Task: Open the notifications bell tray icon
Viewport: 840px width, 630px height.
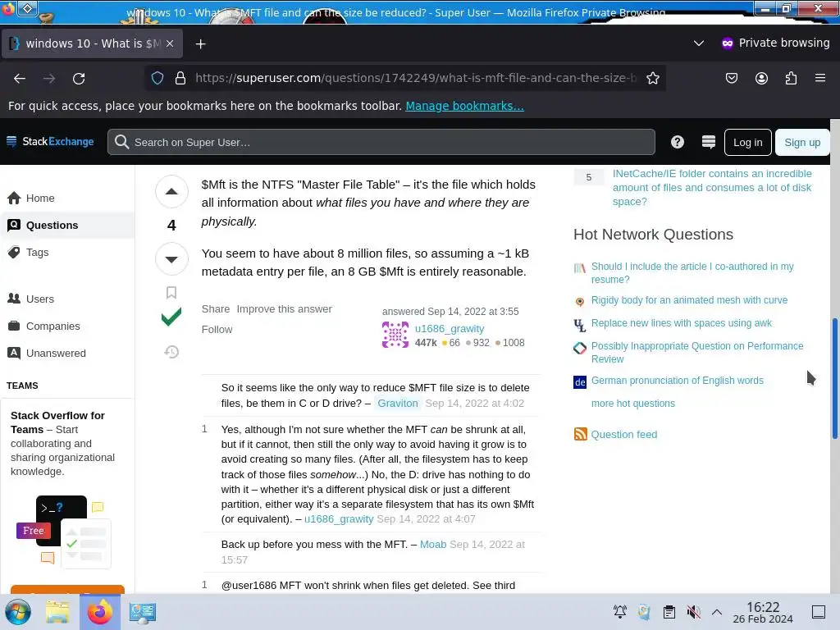Action: tap(620, 612)
